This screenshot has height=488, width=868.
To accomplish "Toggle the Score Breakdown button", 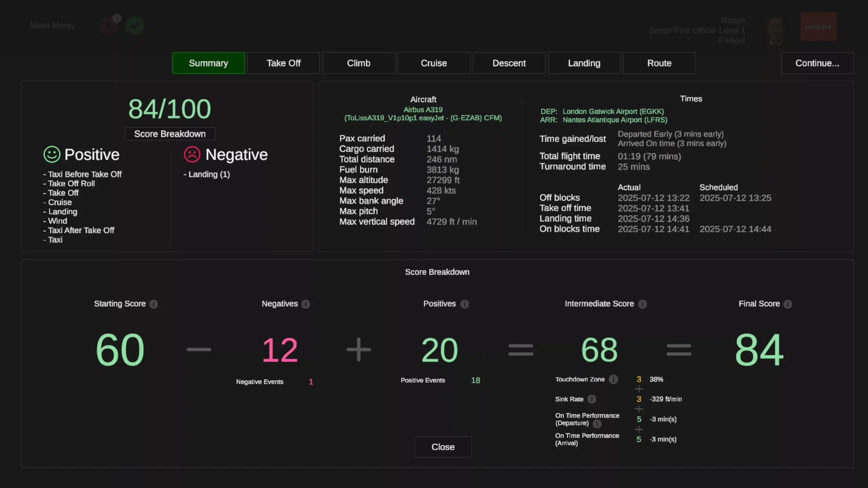I will (170, 134).
